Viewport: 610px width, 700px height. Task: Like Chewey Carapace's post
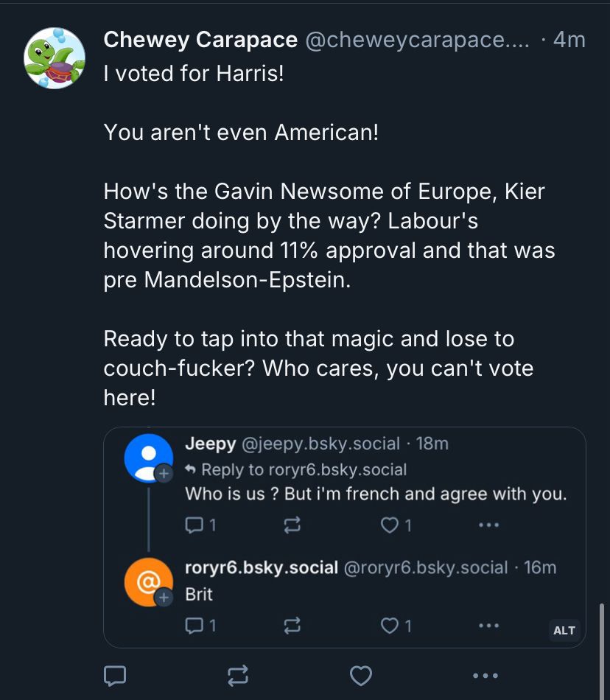[360, 676]
